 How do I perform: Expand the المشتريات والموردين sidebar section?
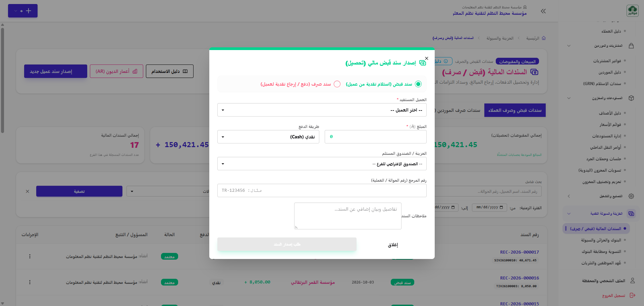coord(569,46)
